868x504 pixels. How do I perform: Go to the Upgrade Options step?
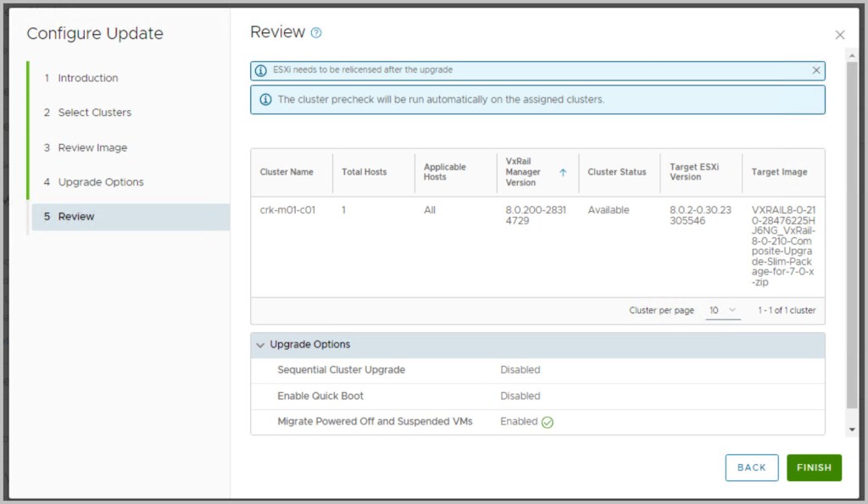(100, 182)
